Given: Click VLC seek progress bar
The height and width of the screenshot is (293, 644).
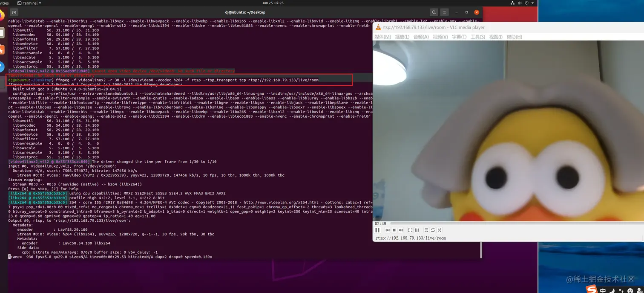Looking at the screenshot, I should 516,223.
